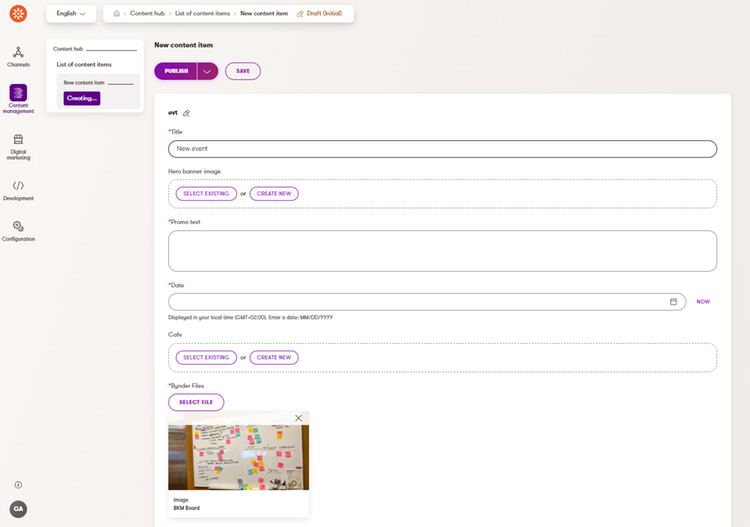Expand the Publish button arrow menu
Viewport: 750px width, 527px height.
click(207, 71)
